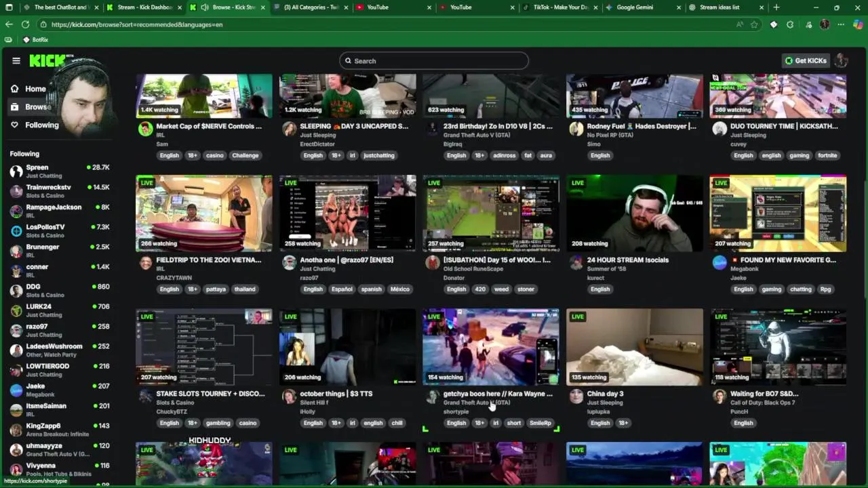Open FIELDTRIP TO THE ZOO stream thumbnail
Viewport: 868px width, 488px height.
coord(204,213)
